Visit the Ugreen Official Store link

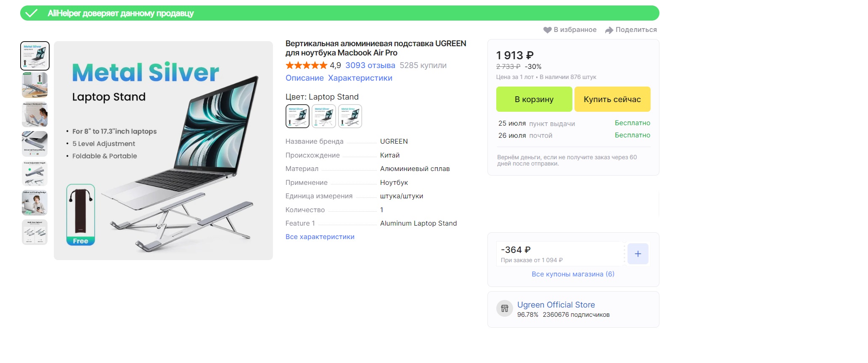pyautogui.click(x=556, y=305)
